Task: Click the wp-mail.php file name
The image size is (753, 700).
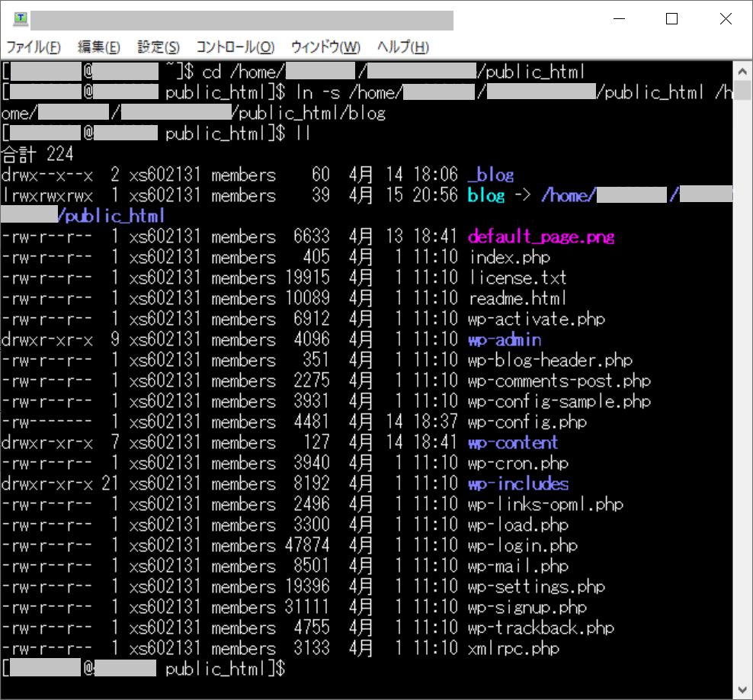Action: [518, 567]
